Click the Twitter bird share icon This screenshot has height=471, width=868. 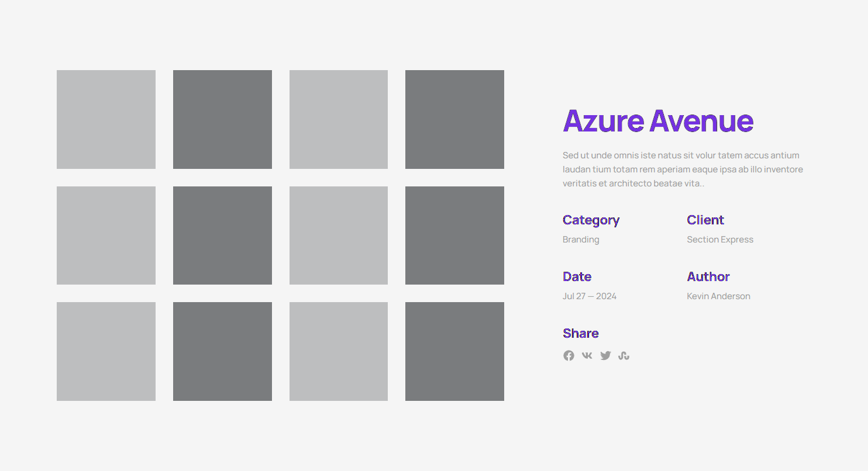[605, 355]
